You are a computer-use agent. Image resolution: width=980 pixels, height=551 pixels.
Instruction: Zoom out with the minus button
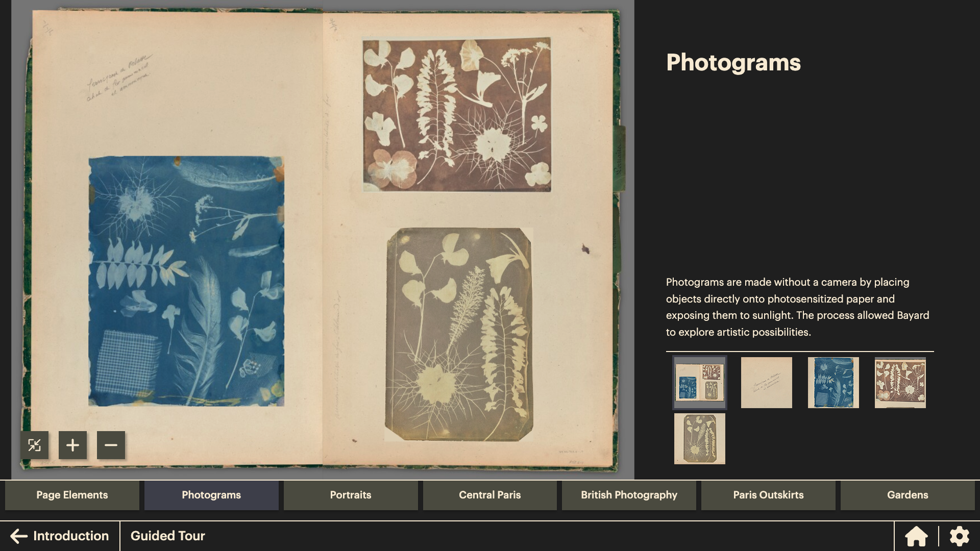tap(111, 445)
